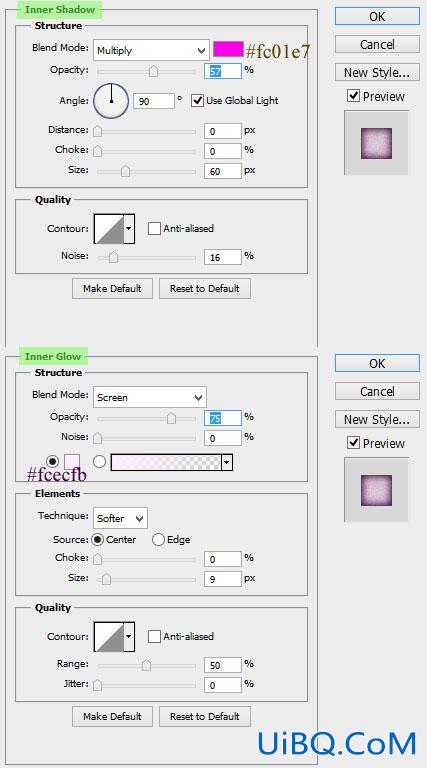The width and height of the screenshot is (427, 768).
Task: Click the Inner Glow gradient preview bar
Action: (x=166, y=462)
